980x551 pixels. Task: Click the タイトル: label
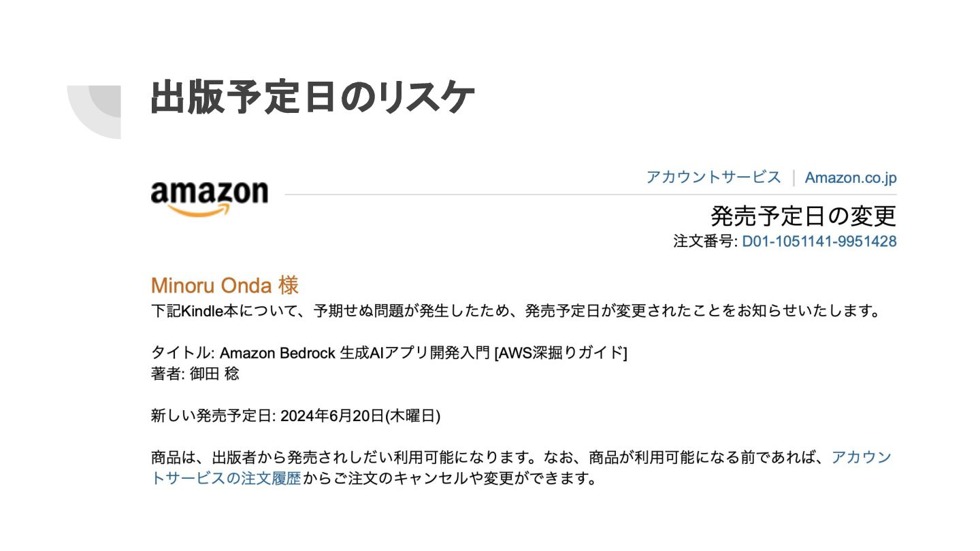click(183, 353)
